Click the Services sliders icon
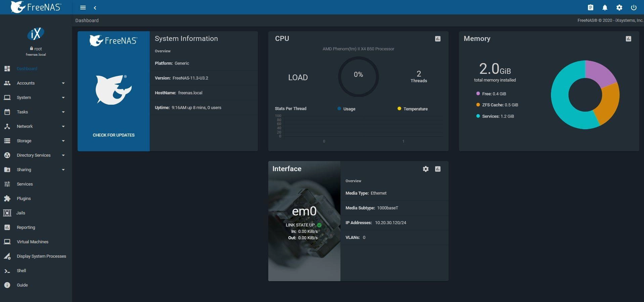The height and width of the screenshot is (302, 644). pyautogui.click(x=7, y=184)
